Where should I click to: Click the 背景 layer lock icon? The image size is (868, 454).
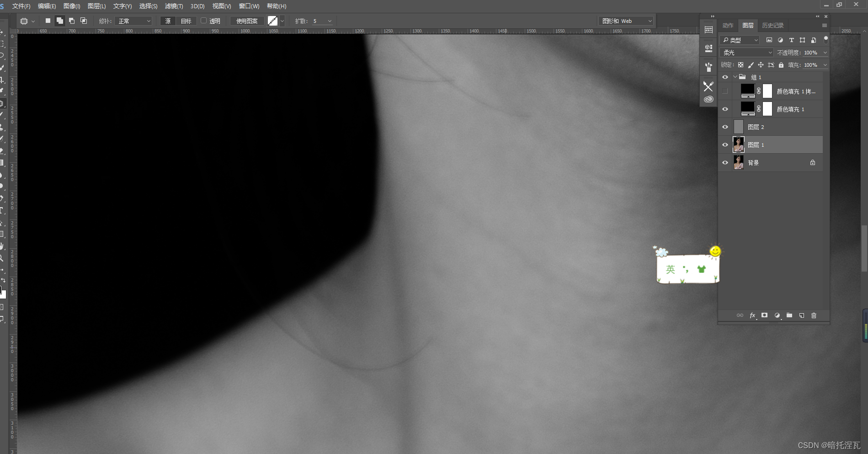(813, 162)
